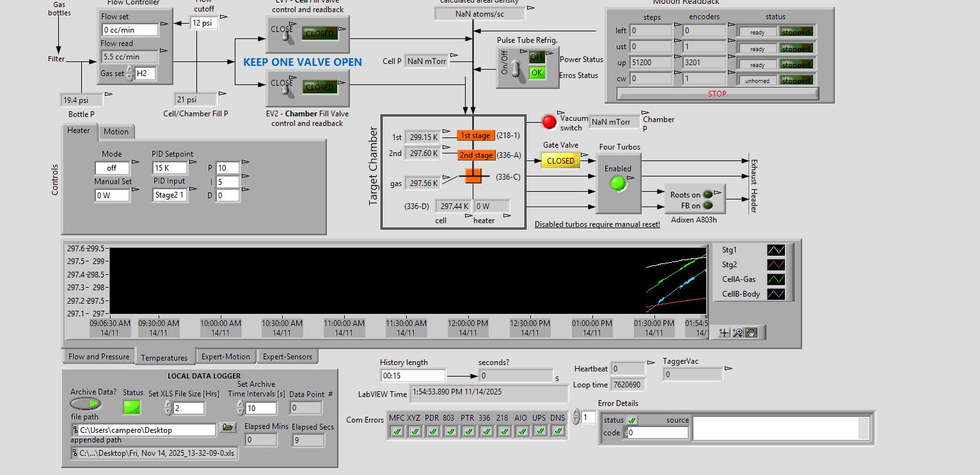This screenshot has width=980, height=475.
Task: Select the graph zoom magnifier tool
Action: [738, 332]
